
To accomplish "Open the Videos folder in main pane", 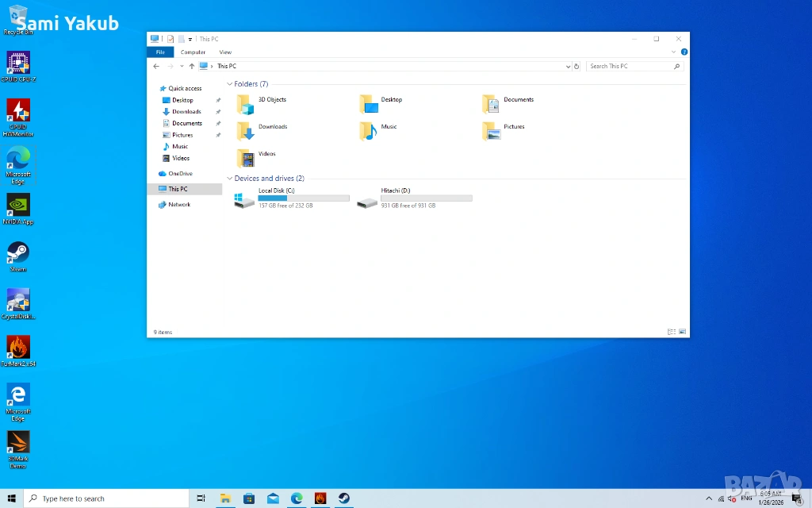I will [x=246, y=157].
